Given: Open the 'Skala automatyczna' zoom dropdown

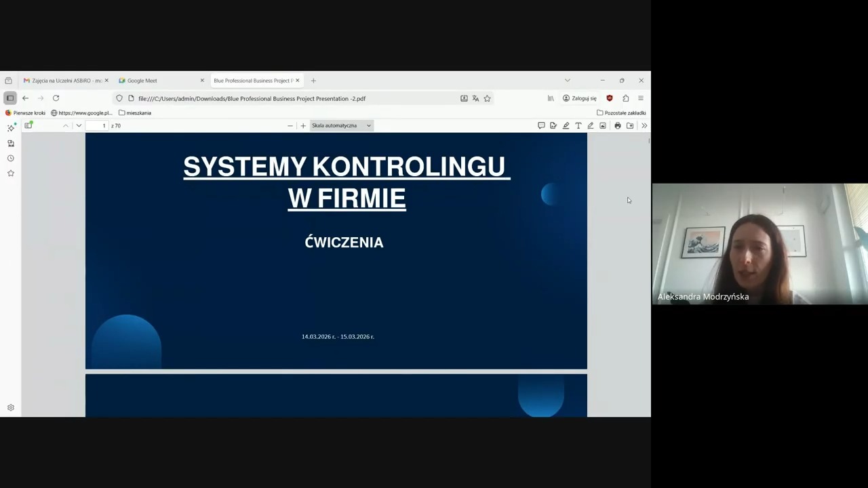Looking at the screenshot, I should 341,125.
